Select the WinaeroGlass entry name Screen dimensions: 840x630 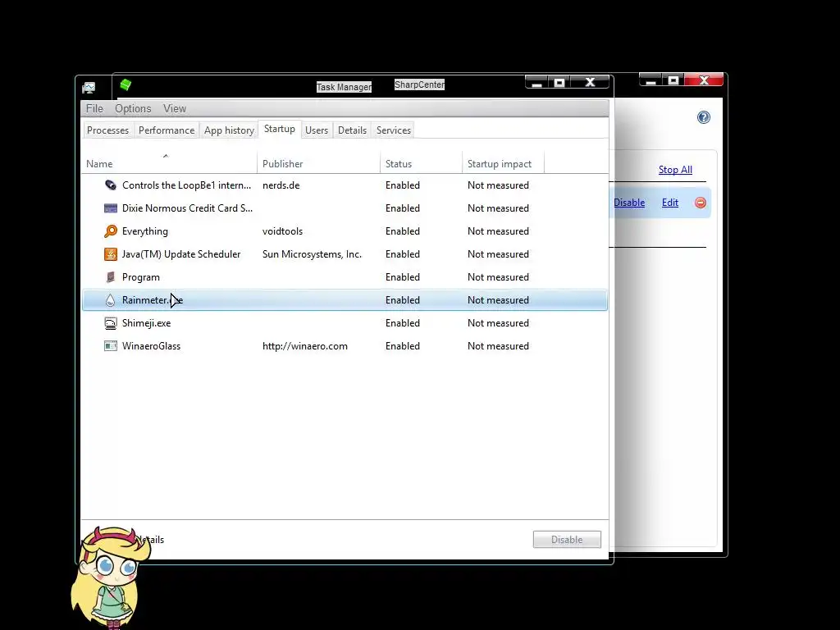tap(151, 346)
